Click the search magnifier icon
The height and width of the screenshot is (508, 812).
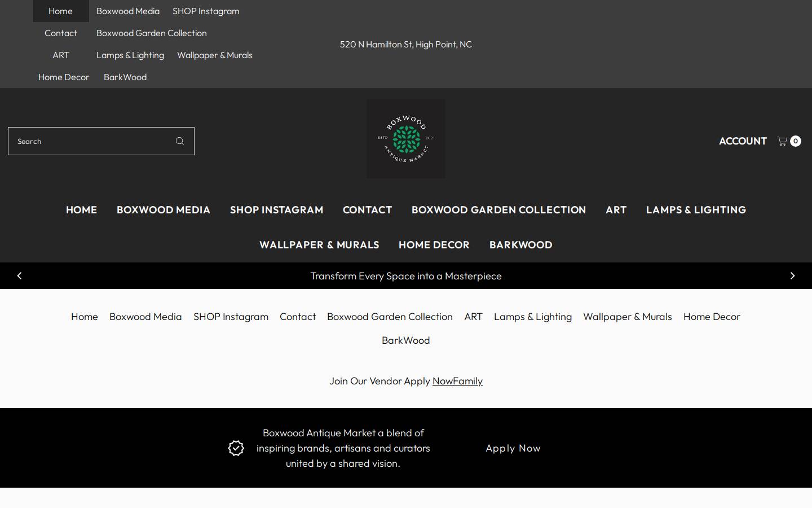(180, 141)
